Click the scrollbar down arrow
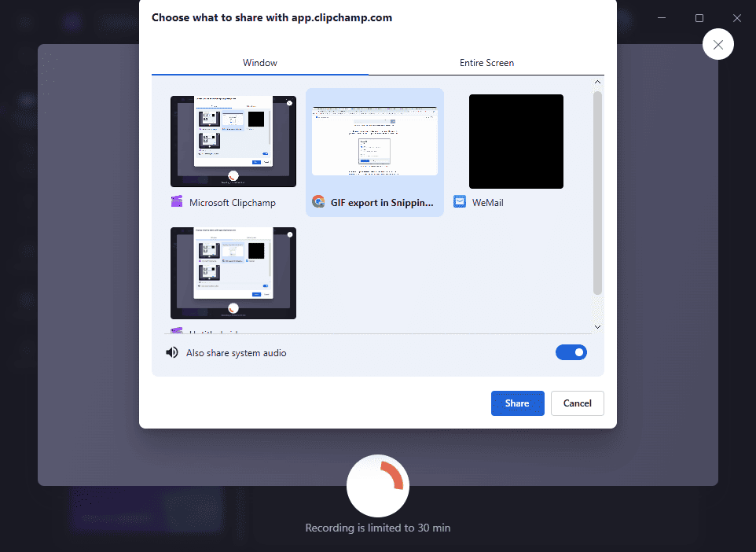756x552 pixels. coord(597,326)
